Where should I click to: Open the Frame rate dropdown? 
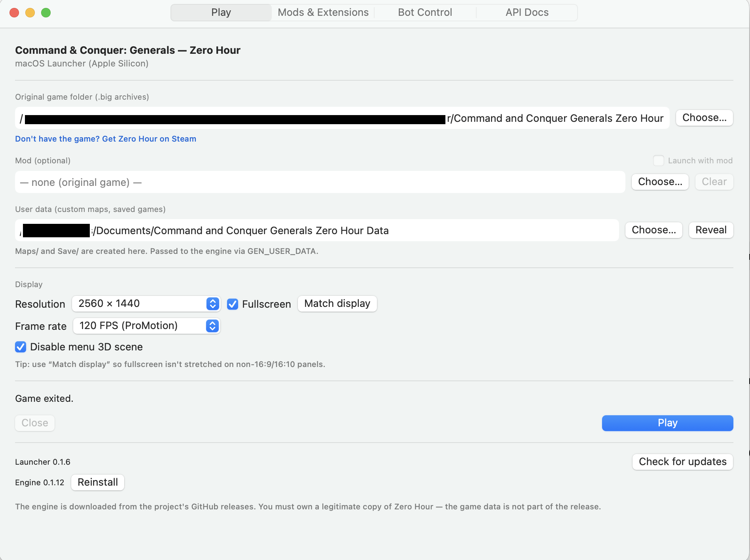click(x=146, y=326)
